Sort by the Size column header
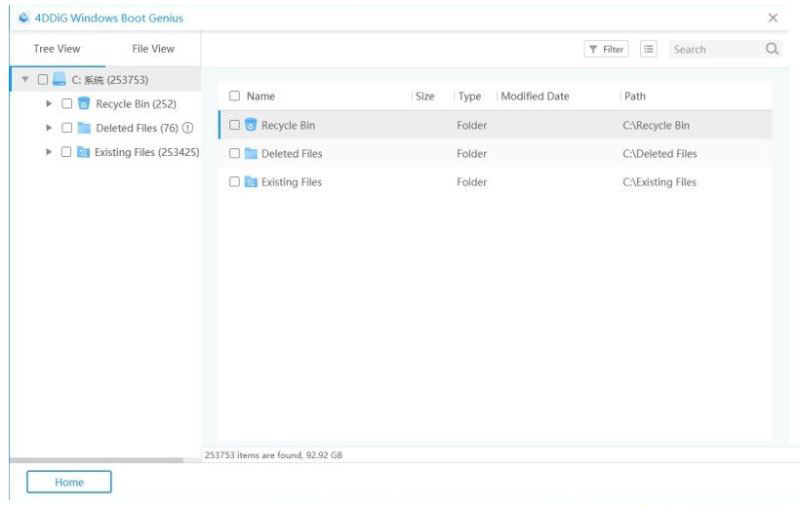This screenshot has height=508, width=800. point(424,96)
